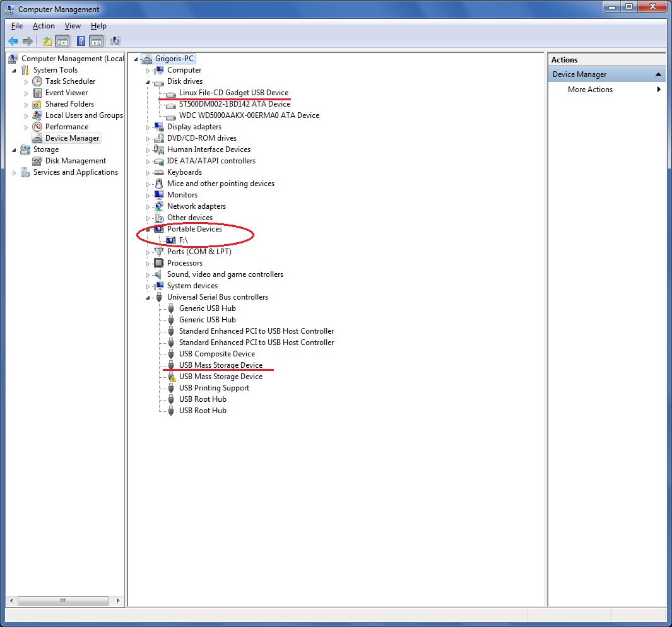Toggle Show/Hide Console Tree toolbar button

[x=62, y=41]
